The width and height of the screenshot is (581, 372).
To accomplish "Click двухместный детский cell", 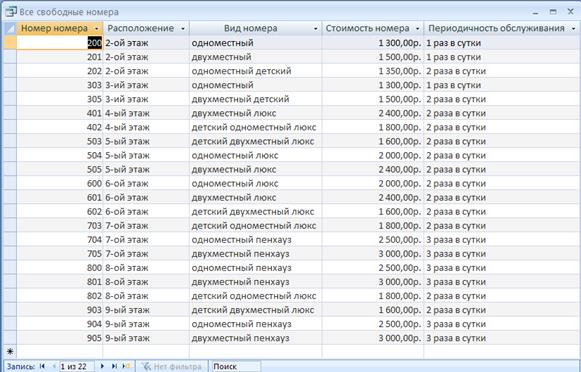I will (x=256, y=99).
